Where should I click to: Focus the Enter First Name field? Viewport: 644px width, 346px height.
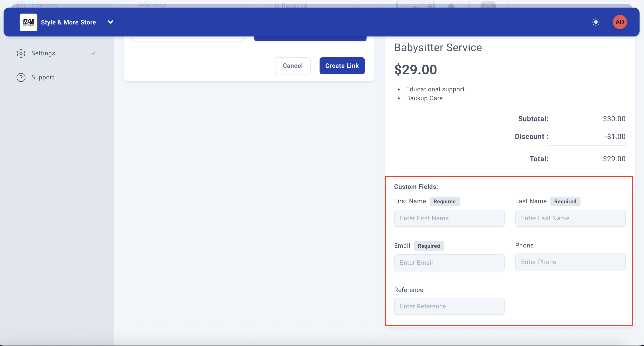click(449, 218)
